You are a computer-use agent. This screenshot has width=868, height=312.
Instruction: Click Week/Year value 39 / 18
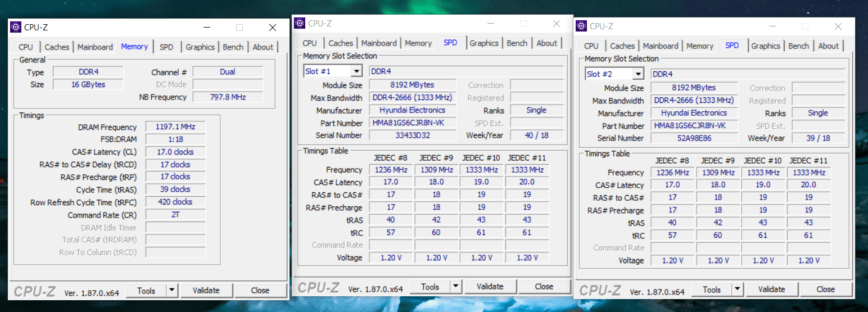(x=818, y=138)
